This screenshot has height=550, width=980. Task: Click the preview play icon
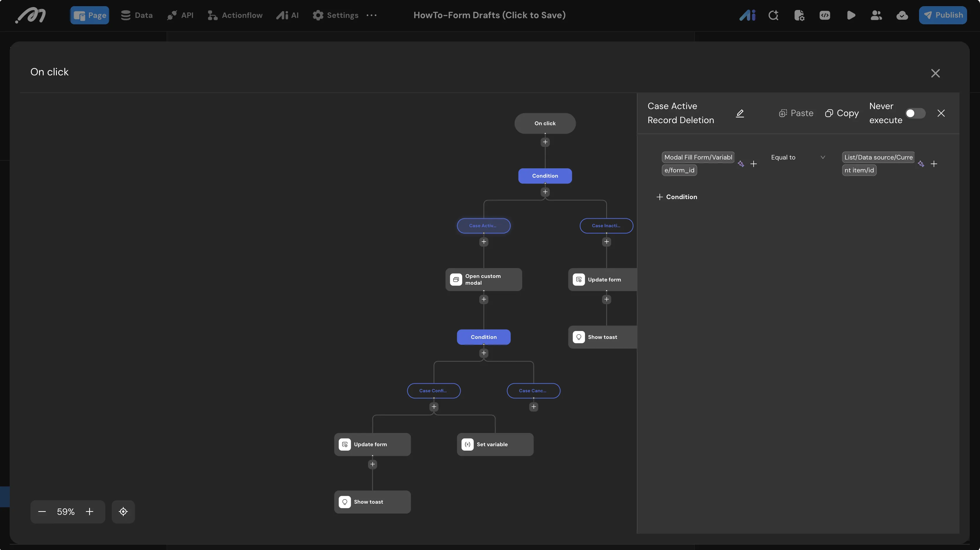pos(851,15)
